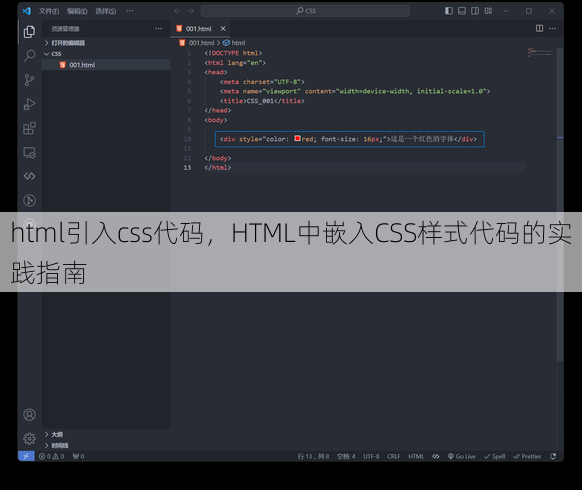Click the </html> closing tag on line 13
582x490 pixels.
click(218, 168)
